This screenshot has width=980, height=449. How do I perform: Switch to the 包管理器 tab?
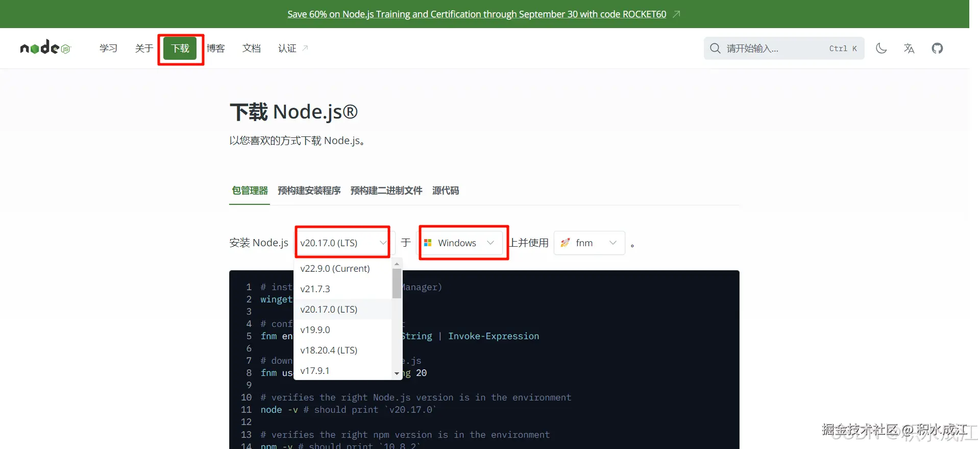[x=250, y=191]
